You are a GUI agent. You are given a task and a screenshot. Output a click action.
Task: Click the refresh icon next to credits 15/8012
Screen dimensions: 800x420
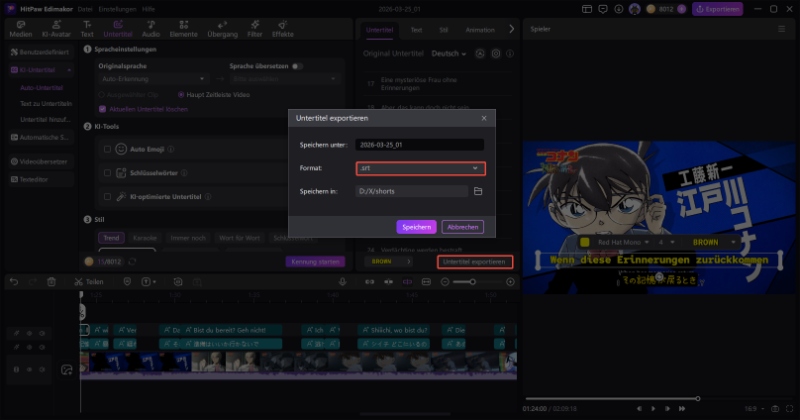[x=132, y=261]
